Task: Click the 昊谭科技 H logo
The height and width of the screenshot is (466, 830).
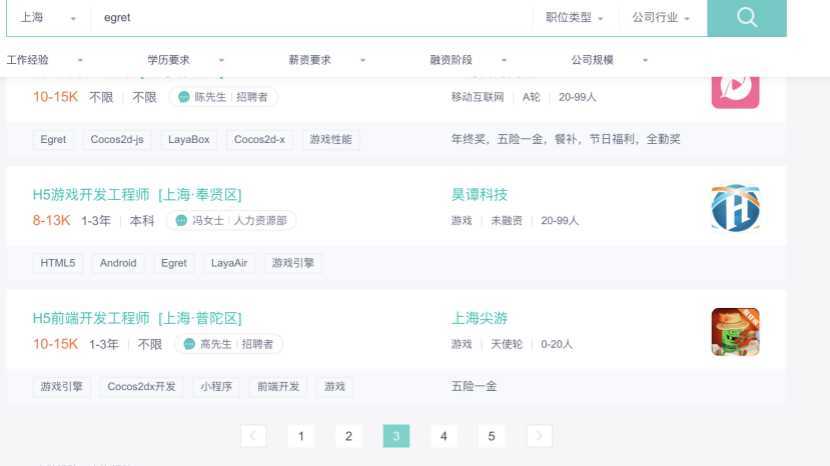Action: 735,208
